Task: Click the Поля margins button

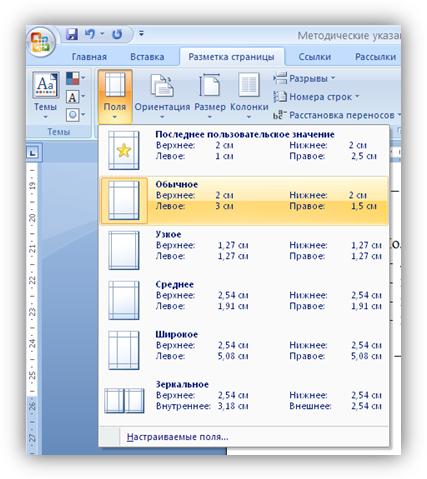Action: coord(115,96)
